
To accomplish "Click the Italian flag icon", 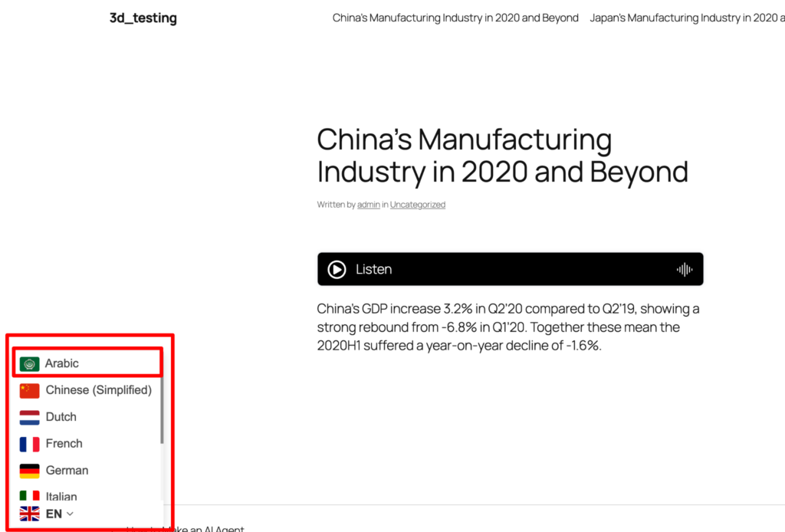I will pos(30,495).
